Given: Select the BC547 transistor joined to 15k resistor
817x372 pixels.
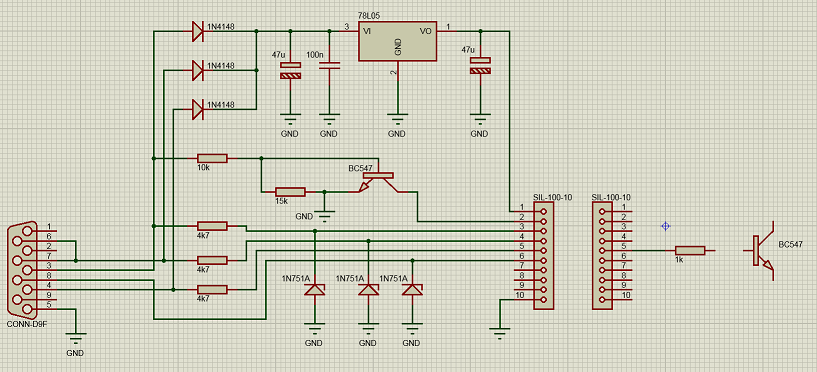Looking at the screenshot, I should tap(378, 182).
